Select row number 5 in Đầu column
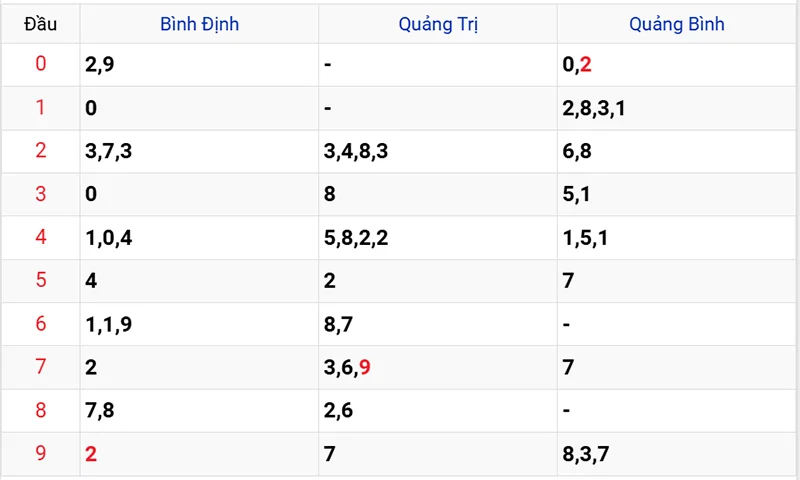Viewport: 800px width, 480px height. (40, 281)
